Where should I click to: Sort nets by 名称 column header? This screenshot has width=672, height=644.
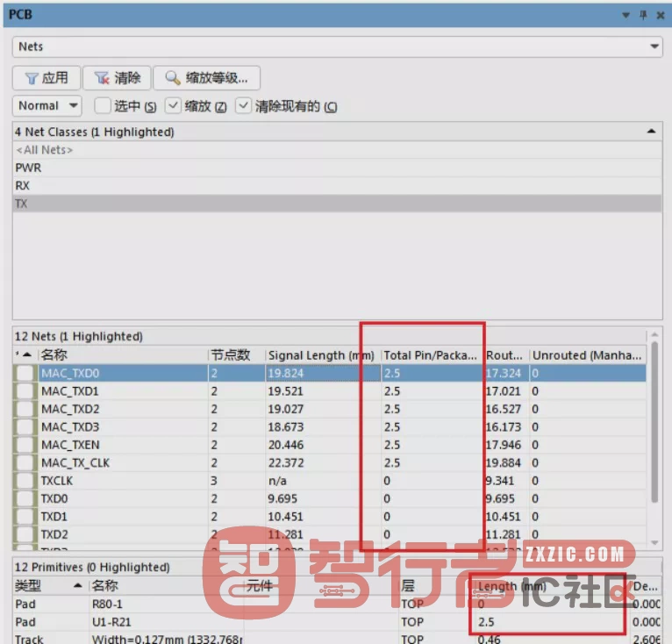(123, 355)
